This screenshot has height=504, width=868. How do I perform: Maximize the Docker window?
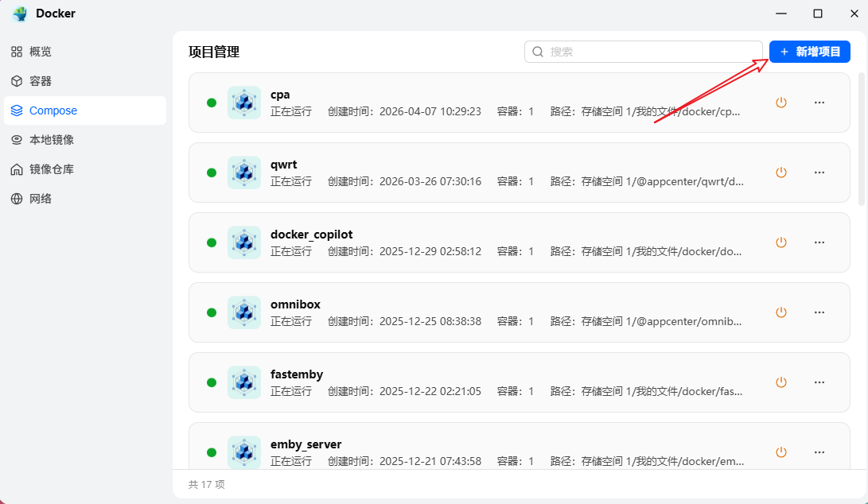pos(818,14)
